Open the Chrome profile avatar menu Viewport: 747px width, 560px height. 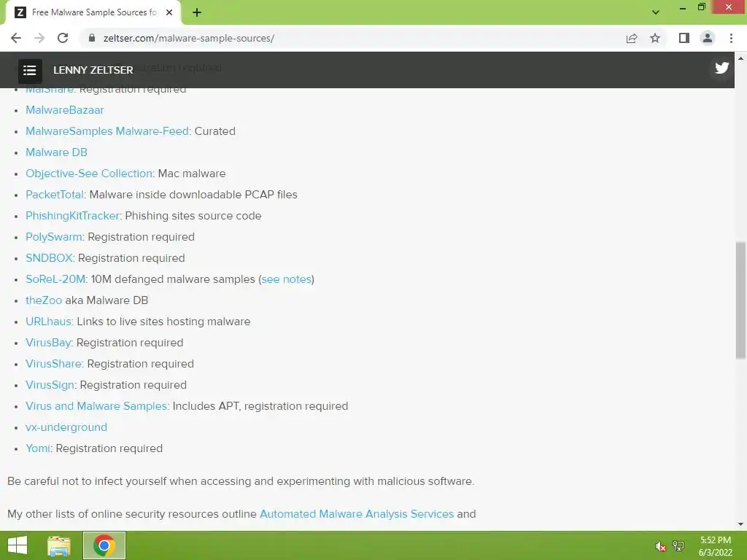tap(708, 38)
